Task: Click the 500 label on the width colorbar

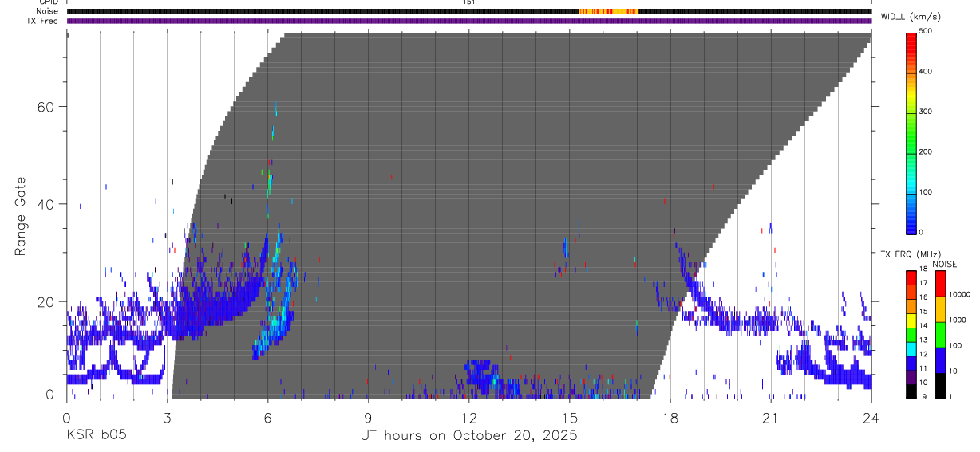Action: coord(927,31)
